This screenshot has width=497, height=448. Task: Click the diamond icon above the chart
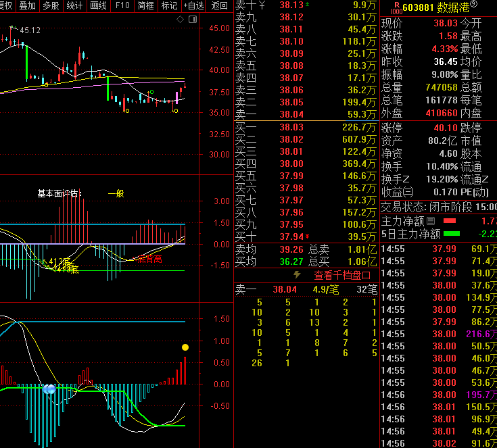point(180,20)
